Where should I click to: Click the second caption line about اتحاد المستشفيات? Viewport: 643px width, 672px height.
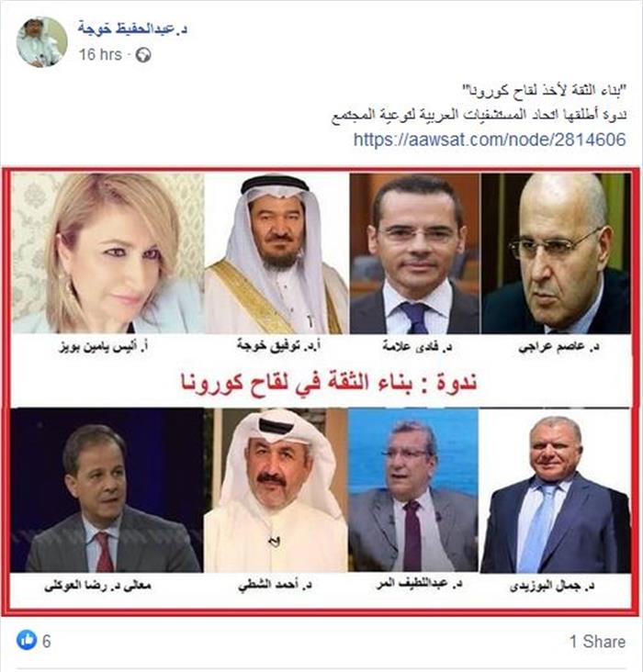click(479, 115)
